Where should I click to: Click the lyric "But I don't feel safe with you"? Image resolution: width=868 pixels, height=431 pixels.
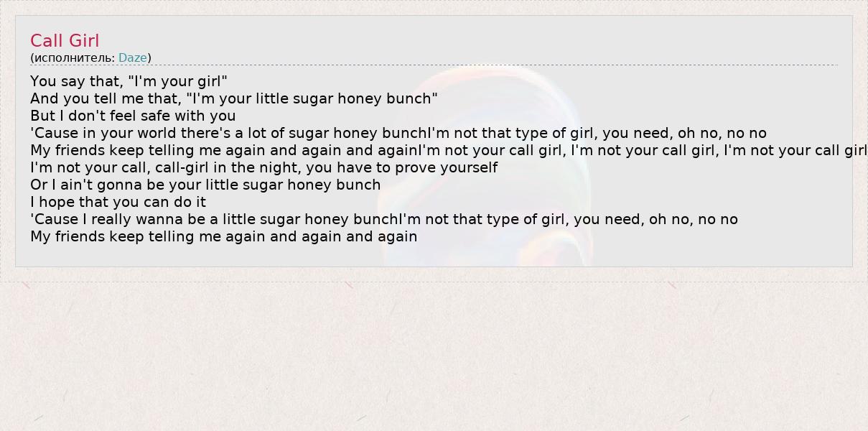(x=133, y=116)
